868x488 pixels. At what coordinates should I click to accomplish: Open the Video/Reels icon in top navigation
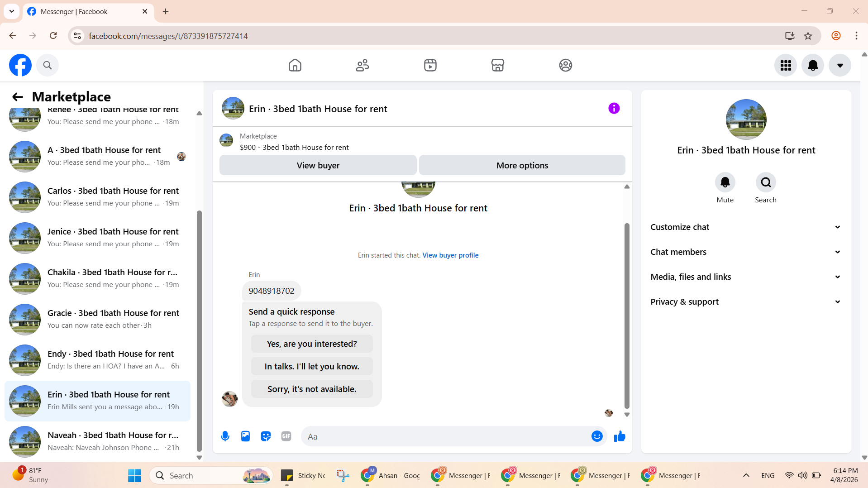coord(430,65)
